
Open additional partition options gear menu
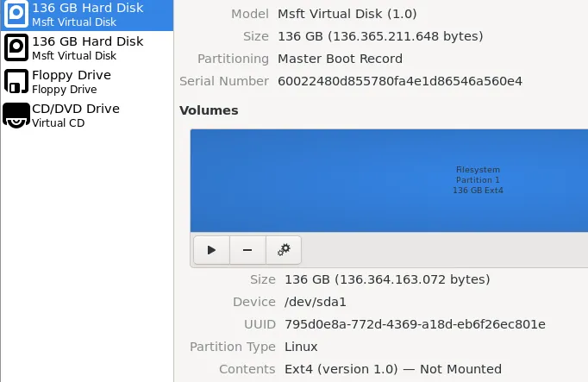284,250
